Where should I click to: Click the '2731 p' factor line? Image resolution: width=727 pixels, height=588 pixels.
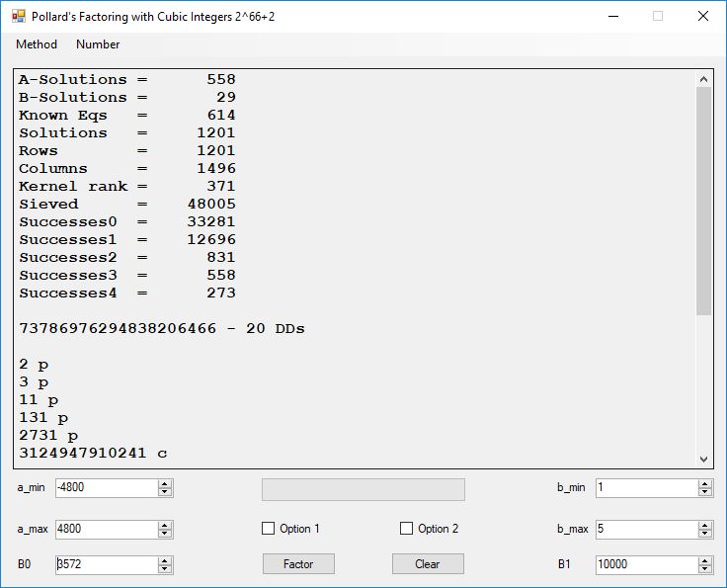point(48,436)
